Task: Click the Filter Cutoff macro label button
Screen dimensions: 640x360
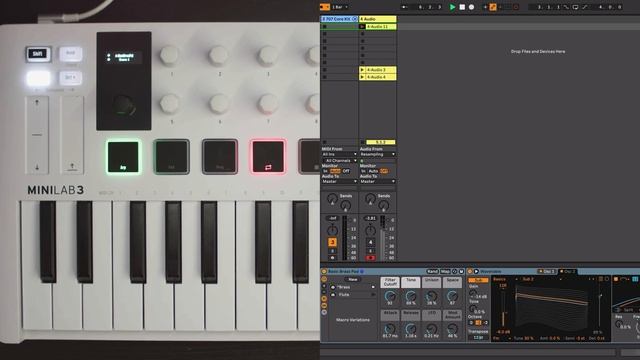Action: (x=390, y=282)
